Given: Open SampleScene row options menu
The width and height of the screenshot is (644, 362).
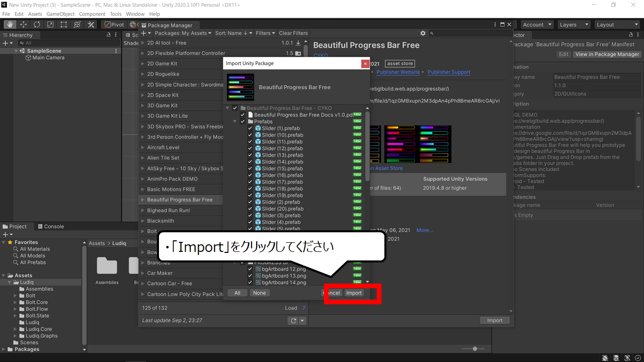Looking at the screenshot, I should (116, 51).
